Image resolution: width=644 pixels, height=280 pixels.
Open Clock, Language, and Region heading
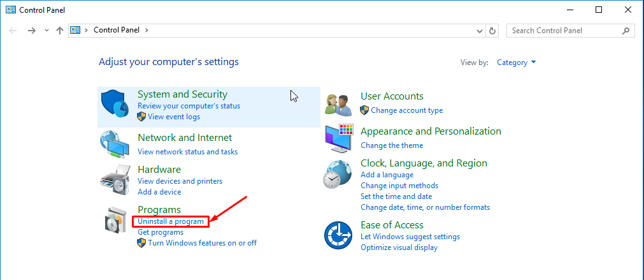click(x=424, y=163)
